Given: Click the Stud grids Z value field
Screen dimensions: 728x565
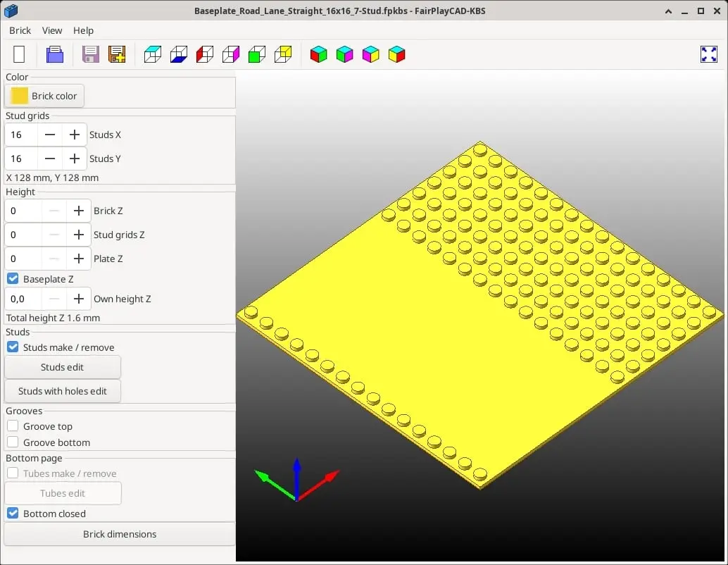Looking at the screenshot, I should (x=23, y=235).
